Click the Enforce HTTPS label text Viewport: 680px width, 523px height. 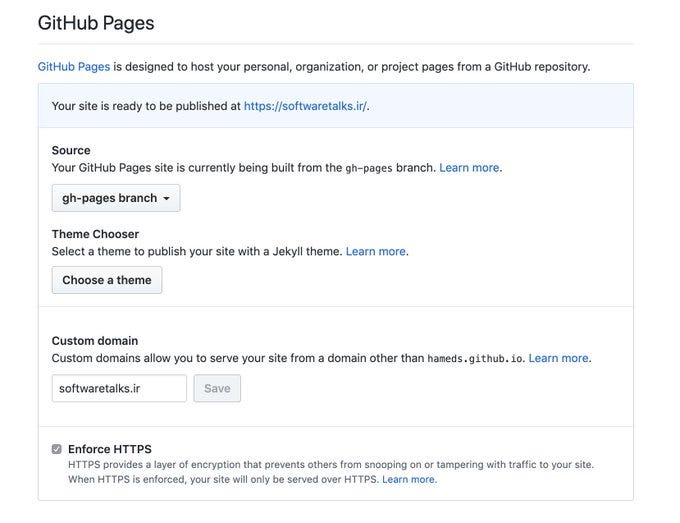tap(110, 449)
